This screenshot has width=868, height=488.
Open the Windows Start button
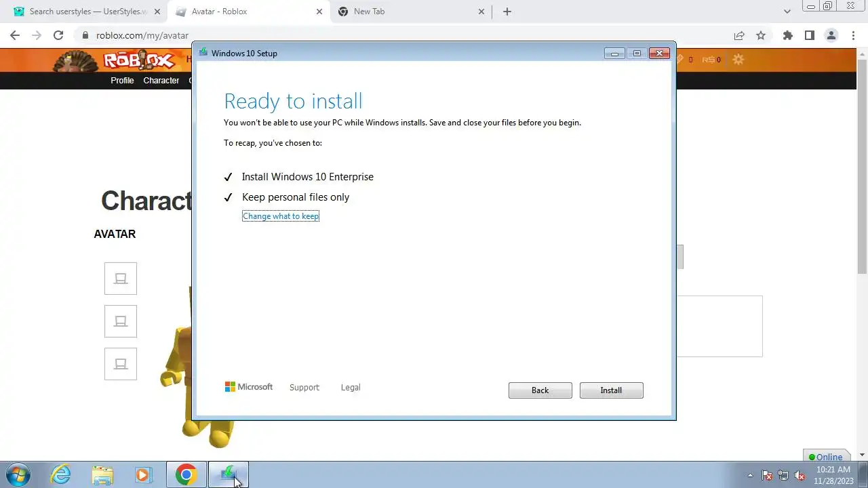click(18, 474)
